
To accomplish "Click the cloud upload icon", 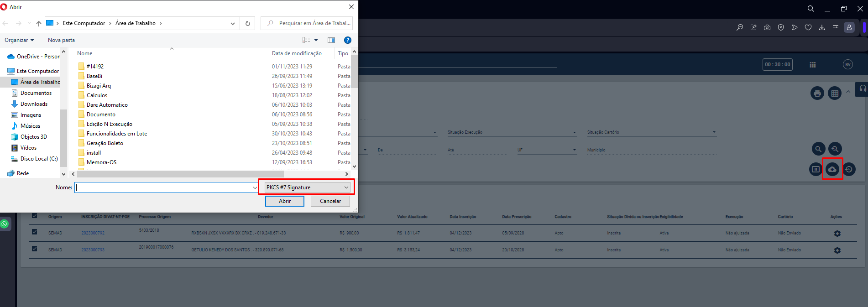I will (832, 169).
